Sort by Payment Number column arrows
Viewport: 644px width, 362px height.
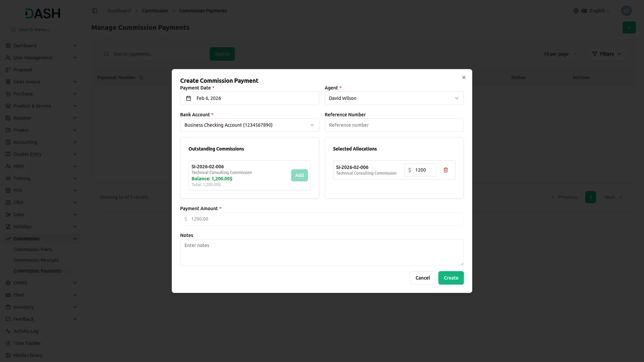141,77
